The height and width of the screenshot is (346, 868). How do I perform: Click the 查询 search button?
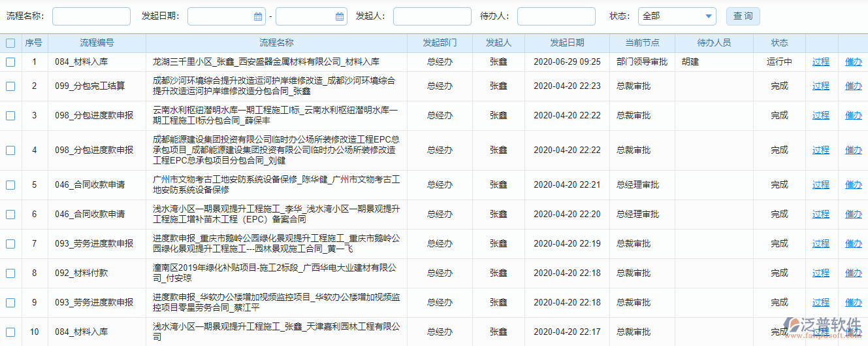pyautogui.click(x=743, y=16)
